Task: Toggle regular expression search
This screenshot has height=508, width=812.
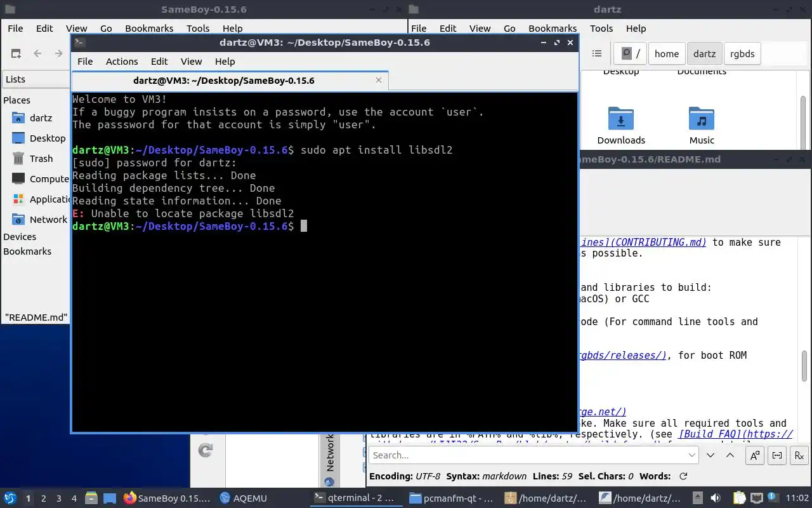Action: 799,455
